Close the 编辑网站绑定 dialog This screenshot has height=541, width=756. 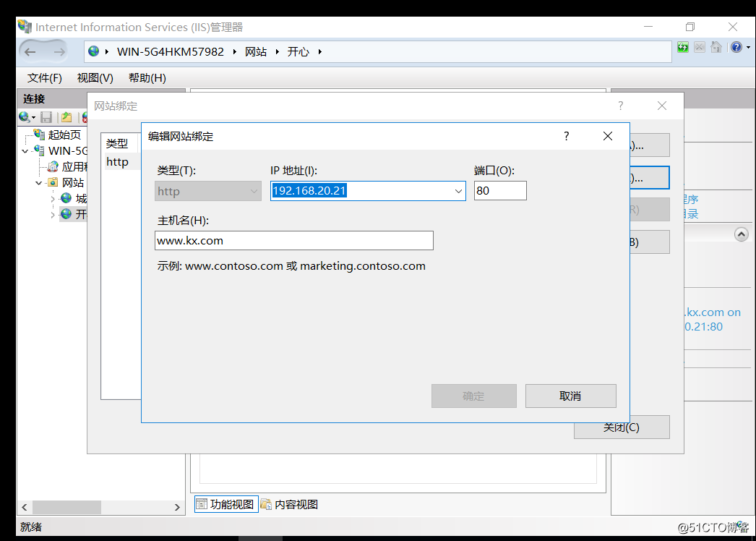[608, 136]
